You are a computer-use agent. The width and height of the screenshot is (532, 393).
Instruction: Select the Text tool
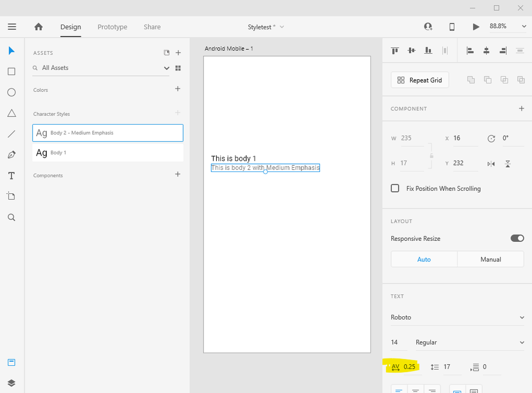(x=11, y=176)
